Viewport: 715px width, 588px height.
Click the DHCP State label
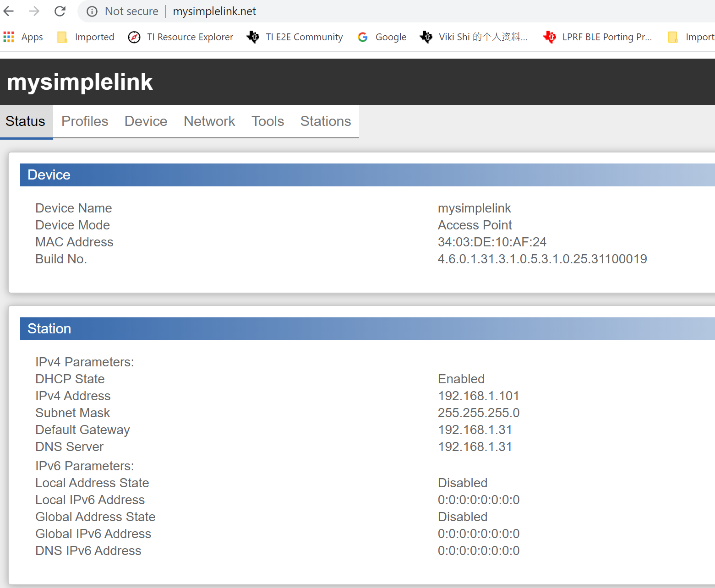point(70,379)
